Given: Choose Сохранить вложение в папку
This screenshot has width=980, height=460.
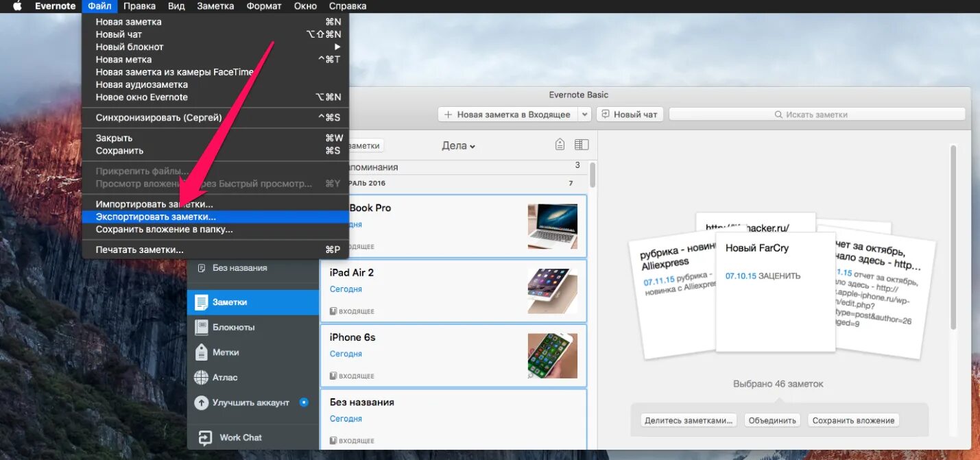Looking at the screenshot, I should (x=215, y=229).
